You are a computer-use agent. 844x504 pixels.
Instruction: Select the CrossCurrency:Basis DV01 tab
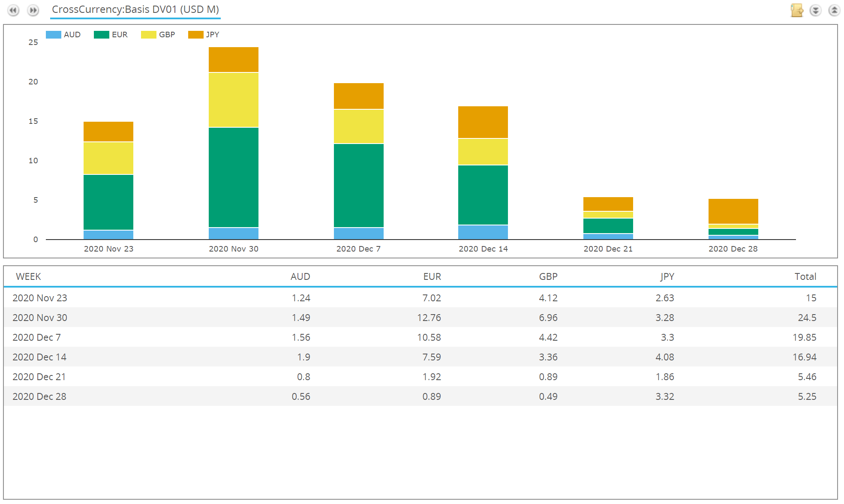coord(135,9)
